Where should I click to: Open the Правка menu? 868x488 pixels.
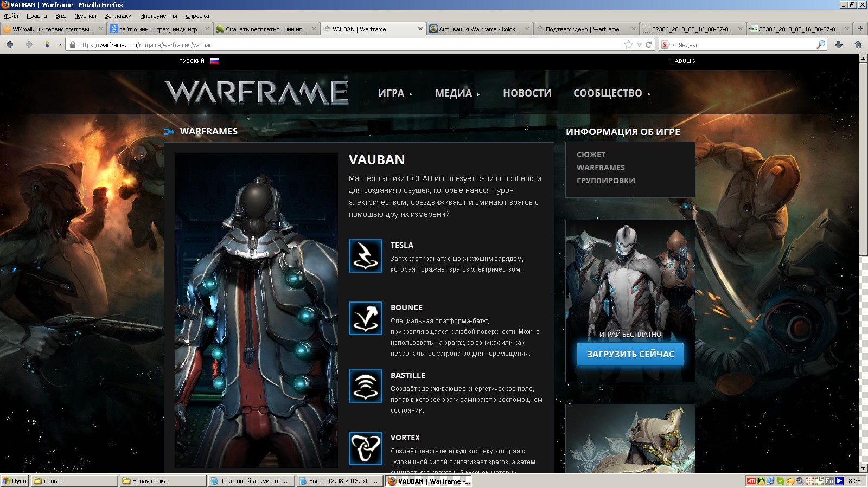point(37,16)
